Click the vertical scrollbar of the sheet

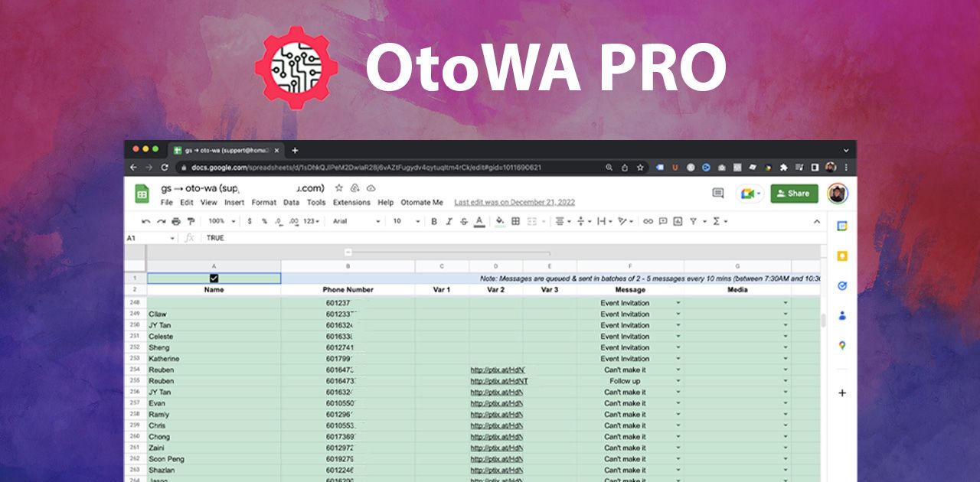823,321
